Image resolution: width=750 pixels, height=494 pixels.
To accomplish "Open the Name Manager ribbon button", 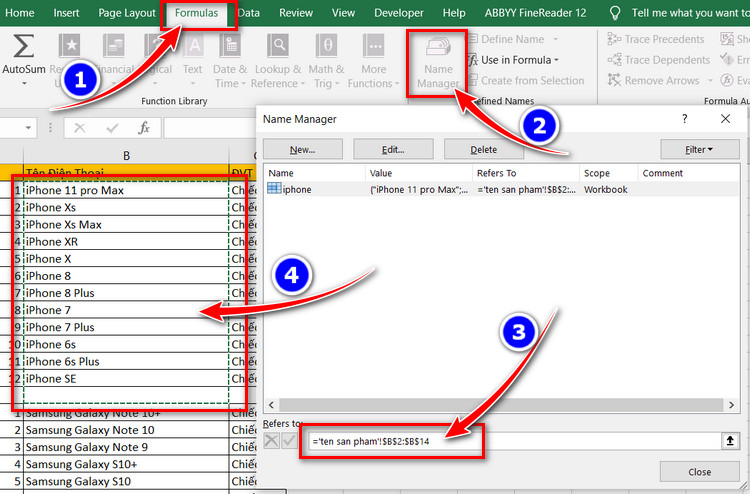I will point(438,62).
